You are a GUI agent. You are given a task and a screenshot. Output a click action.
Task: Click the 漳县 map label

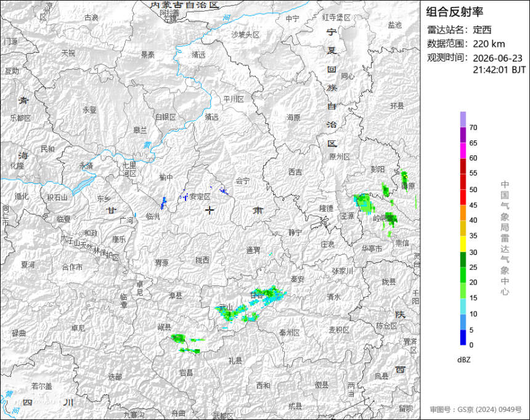(x=175, y=296)
